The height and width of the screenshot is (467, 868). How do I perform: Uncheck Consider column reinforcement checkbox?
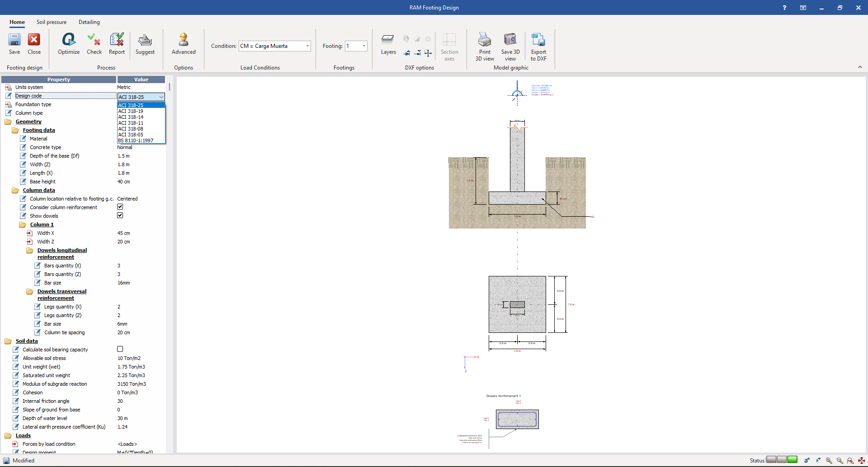(120, 207)
